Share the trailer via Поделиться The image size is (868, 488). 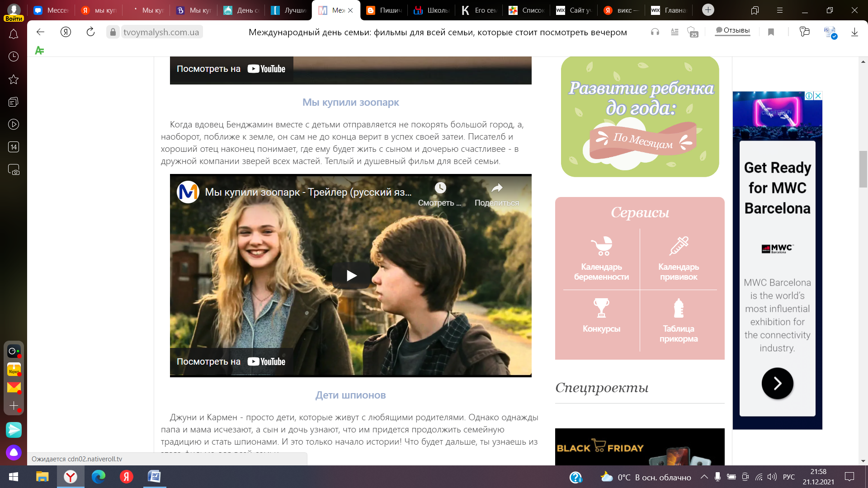coord(497,194)
